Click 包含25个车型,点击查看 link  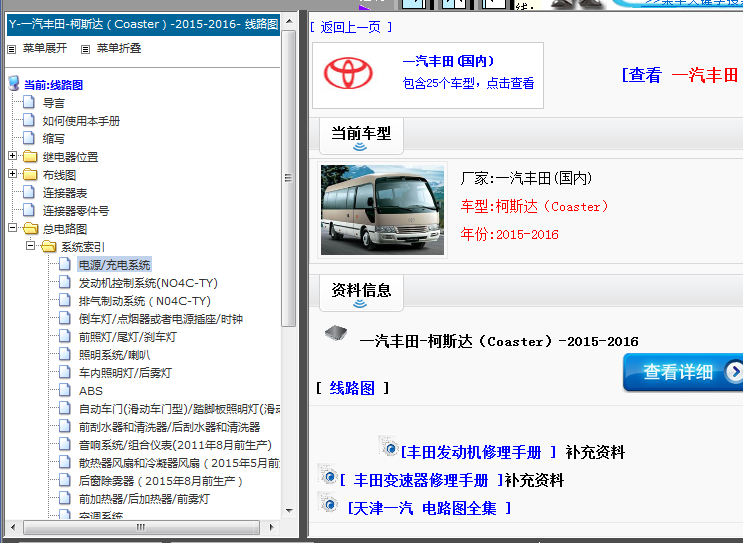coord(468,83)
